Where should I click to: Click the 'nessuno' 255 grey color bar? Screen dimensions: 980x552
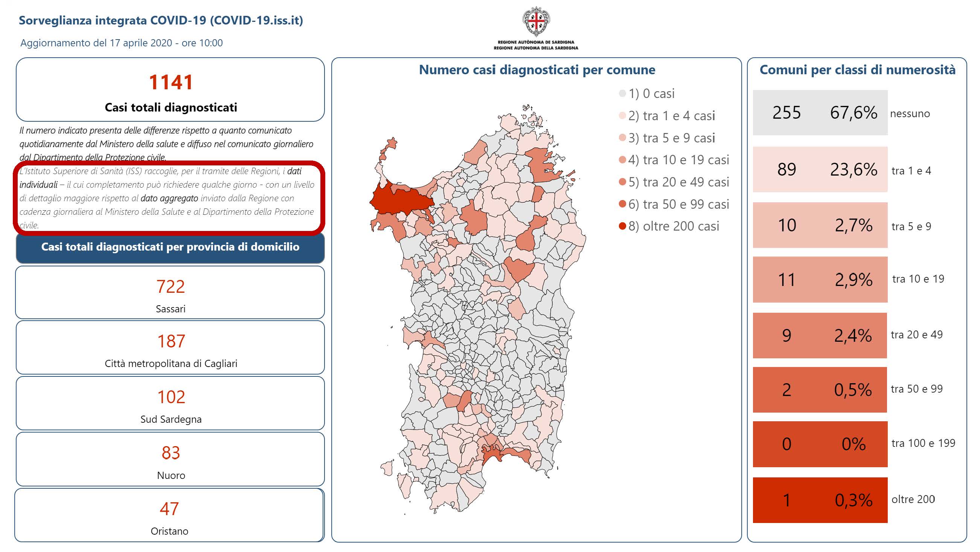tap(820, 113)
